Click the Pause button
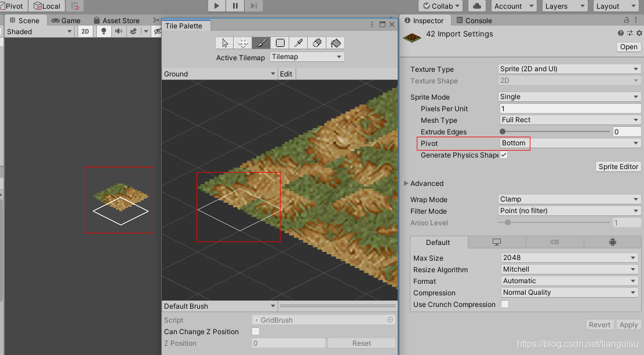 235,6
